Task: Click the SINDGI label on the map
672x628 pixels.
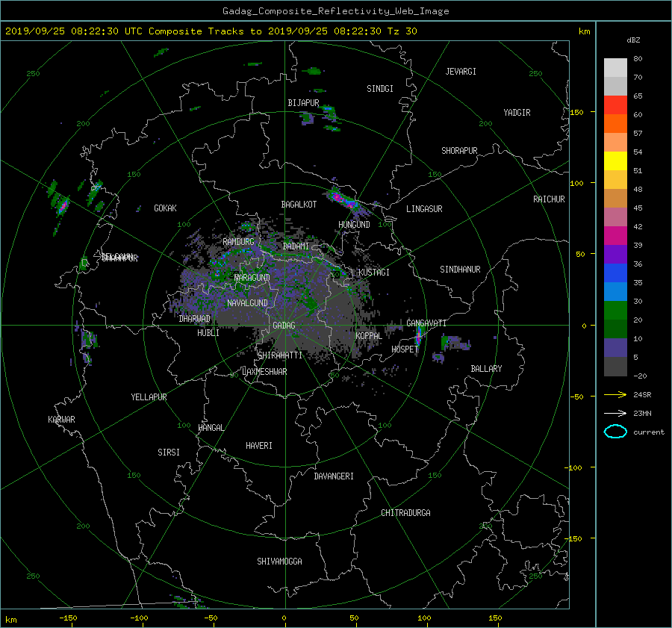Action: click(380, 89)
